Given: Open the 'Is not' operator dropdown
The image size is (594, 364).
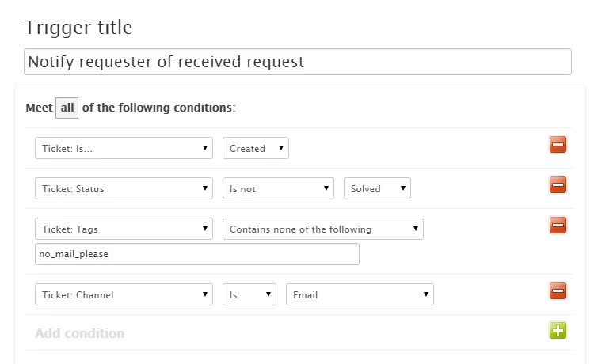Looking at the screenshot, I should click(278, 189).
